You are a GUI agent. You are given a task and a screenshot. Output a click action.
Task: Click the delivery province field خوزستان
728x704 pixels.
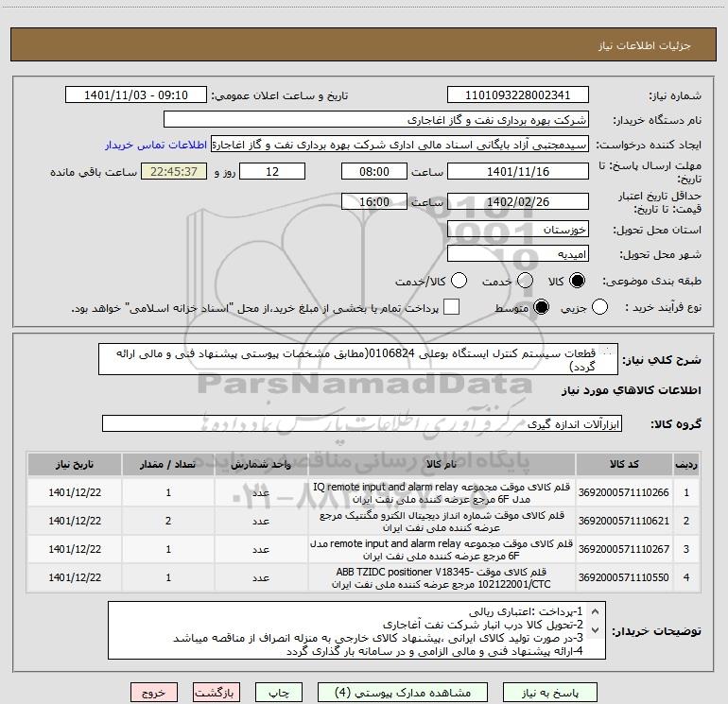518,229
